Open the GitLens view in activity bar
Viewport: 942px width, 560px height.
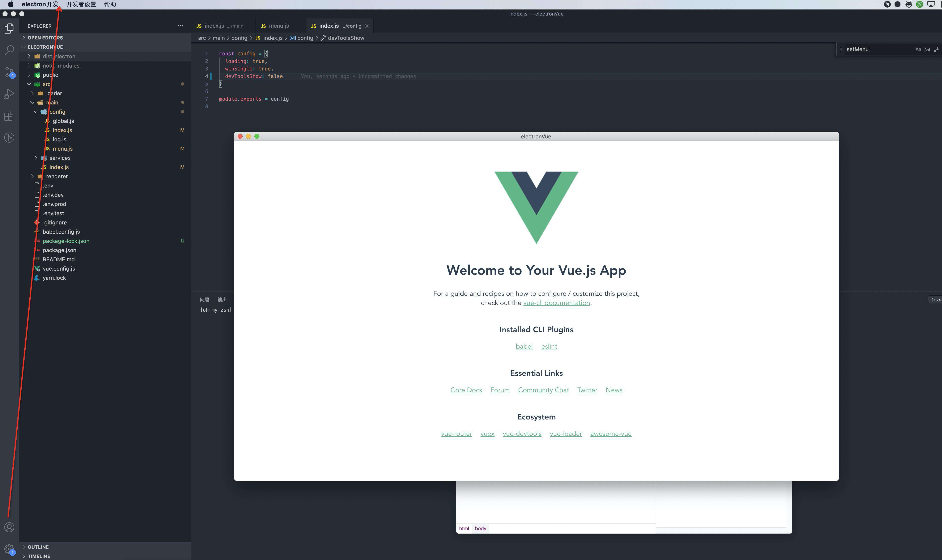(x=9, y=137)
